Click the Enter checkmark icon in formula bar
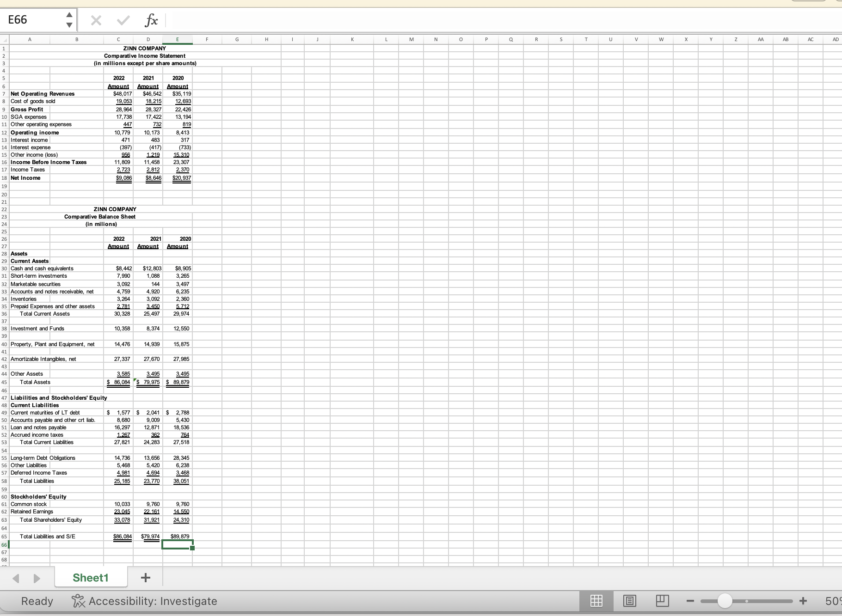This screenshot has height=616, width=842. (x=123, y=20)
